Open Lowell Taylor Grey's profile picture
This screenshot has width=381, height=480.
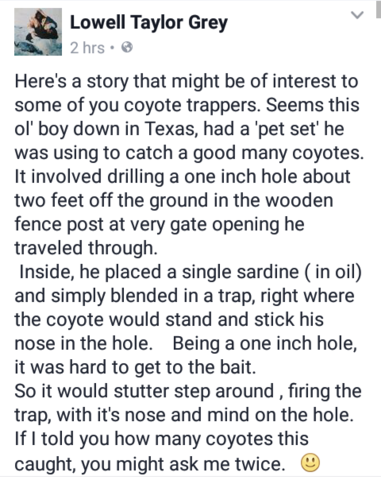tap(38, 32)
